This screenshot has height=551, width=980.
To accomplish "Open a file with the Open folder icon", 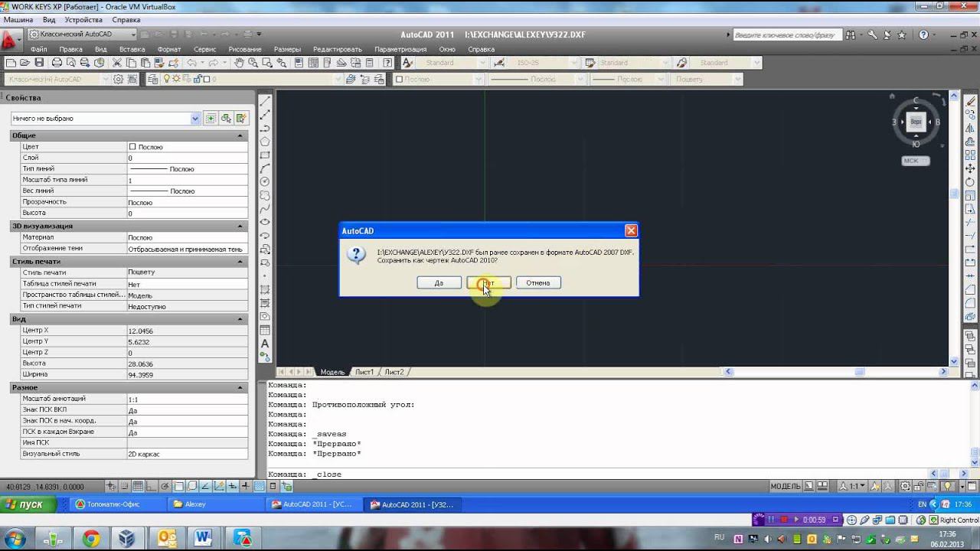I will pyautogui.click(x=24, y=63).
